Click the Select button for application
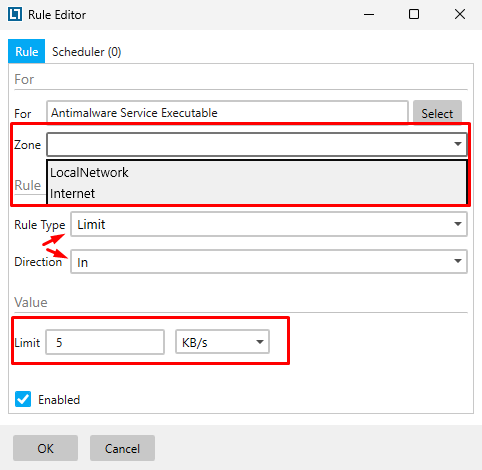Image resolution: width=482 pixels, height=470 pixels. (x=437, y=113)
